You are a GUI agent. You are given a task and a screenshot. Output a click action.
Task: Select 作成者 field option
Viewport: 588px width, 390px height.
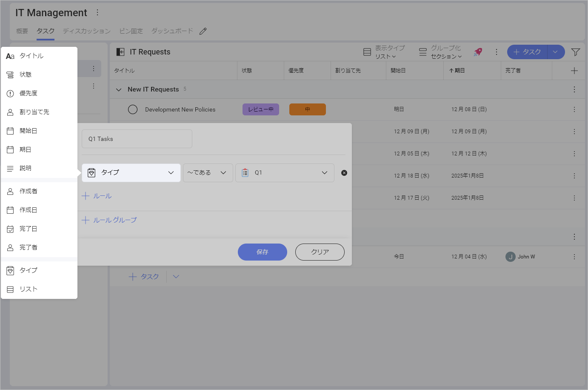[x=39, y=191]
